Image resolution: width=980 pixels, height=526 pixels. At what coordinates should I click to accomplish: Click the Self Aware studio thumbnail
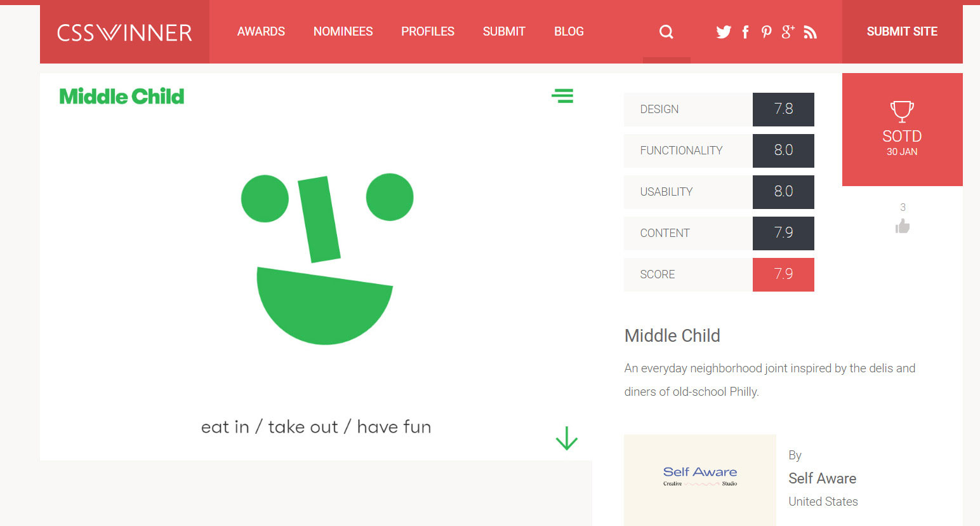coord(700,480)
